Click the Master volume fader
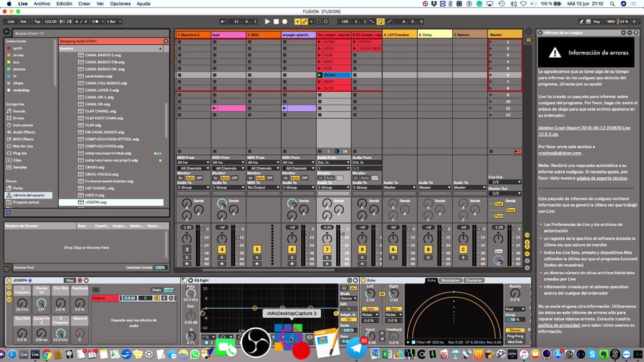Image resolution: width=644 pixels, height=362 pixels. (516, 229)
